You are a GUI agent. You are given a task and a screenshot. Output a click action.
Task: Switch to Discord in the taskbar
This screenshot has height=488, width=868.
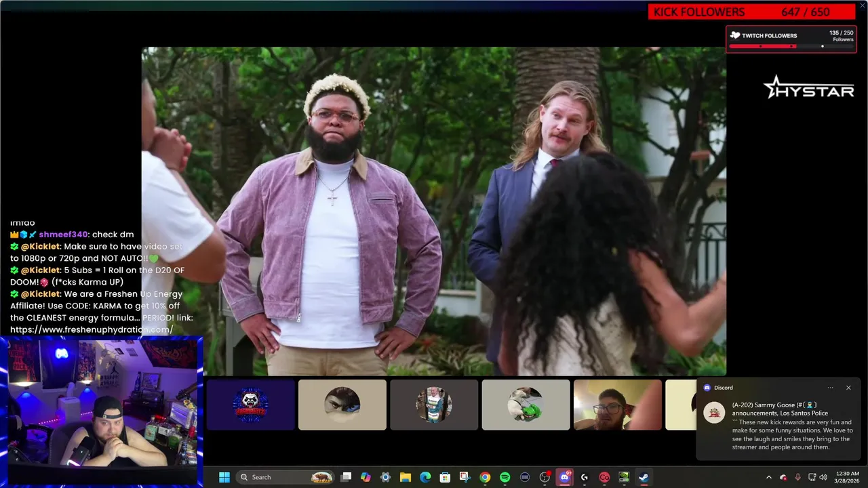point(564,477)
